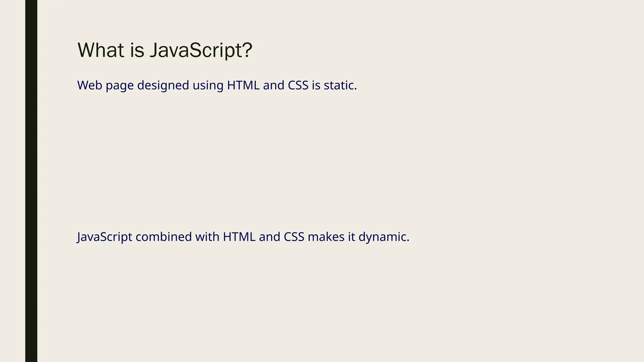644x362 pixels.
Task: Click 'CSS' in the JavaScript combined sentence
Action: 294,237
